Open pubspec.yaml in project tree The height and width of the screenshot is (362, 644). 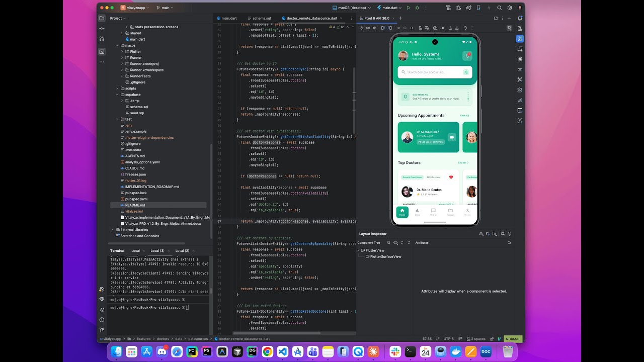(136, 199)
